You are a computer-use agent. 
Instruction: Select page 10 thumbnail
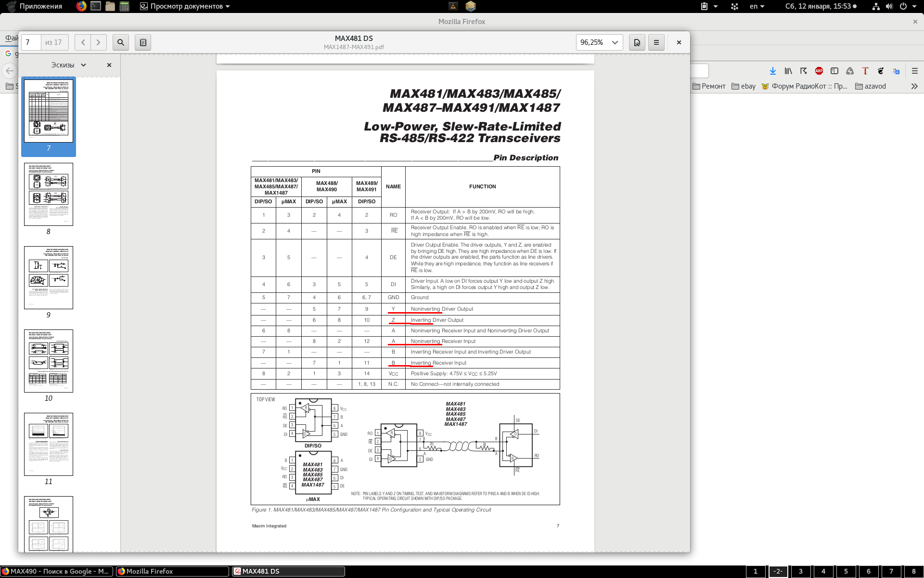tap(49, 361)
